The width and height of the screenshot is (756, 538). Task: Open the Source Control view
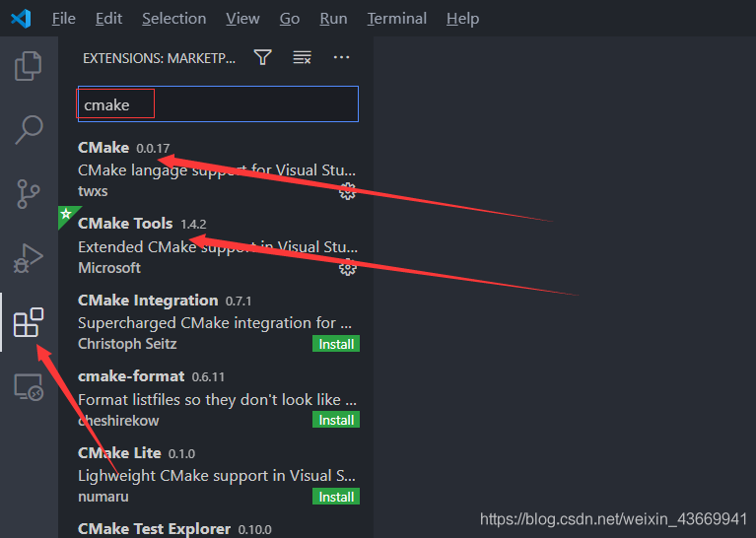(x=29, y=194)
